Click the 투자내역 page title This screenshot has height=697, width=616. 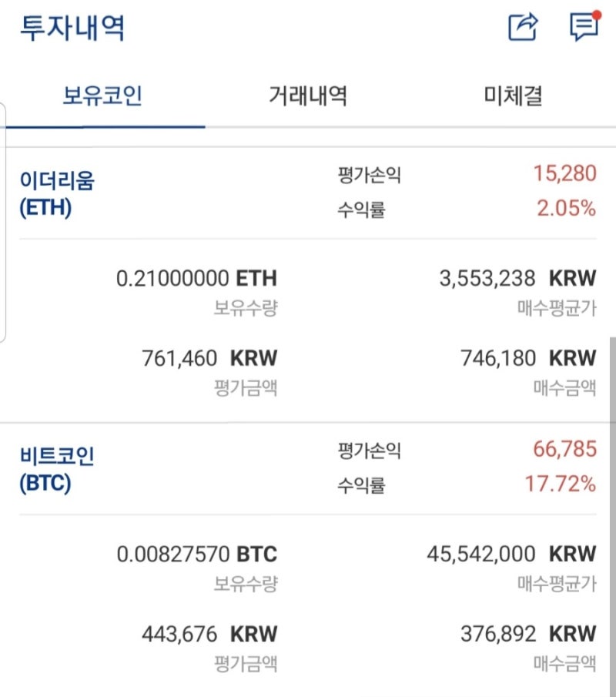point(72,28)
